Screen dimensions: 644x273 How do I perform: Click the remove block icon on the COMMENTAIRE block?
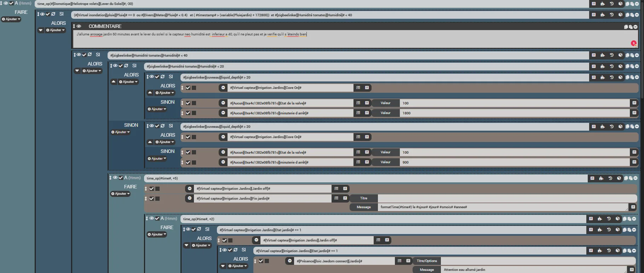click(x=636, y=27)
